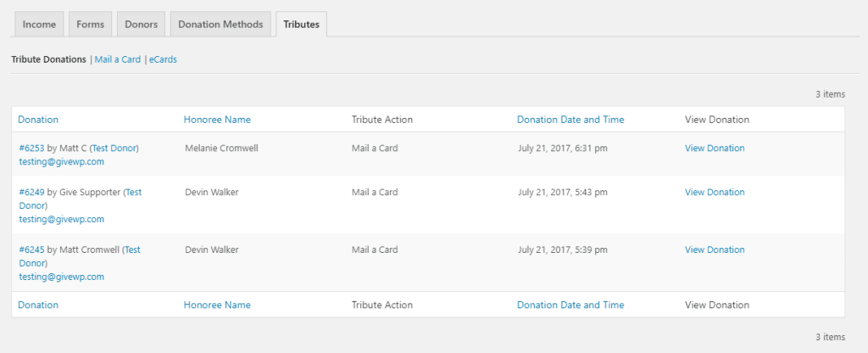Click View Donation for the 5:43 pm donation
This screenshot has height=353, width=868.
715,192
